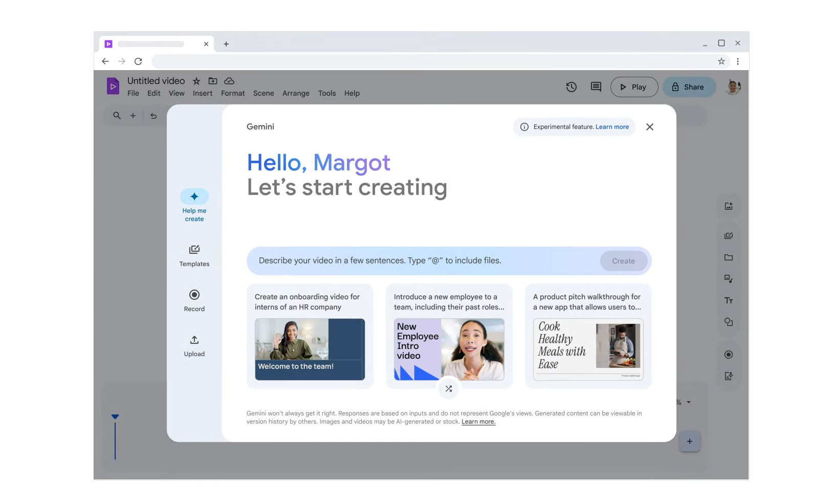Open templates icon in right sidebar
This screenshot has height=504, width=833.
click(x=729, y=236)
